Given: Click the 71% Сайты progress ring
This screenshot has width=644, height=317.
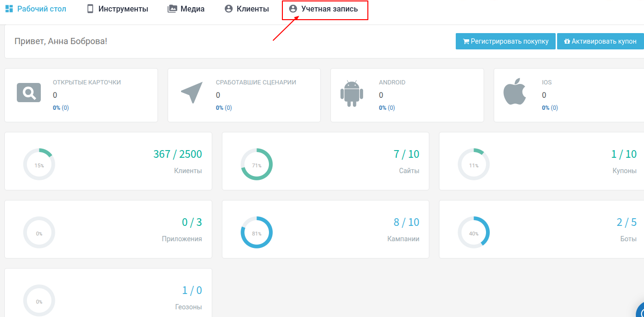Looking at the screenshot, I should tap(256, 164).
